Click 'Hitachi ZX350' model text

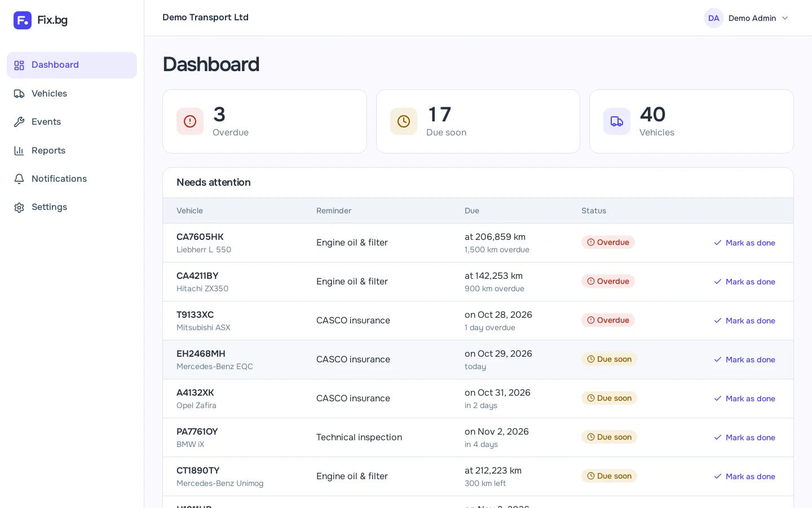pyautogui.click(x=202, y=289)
